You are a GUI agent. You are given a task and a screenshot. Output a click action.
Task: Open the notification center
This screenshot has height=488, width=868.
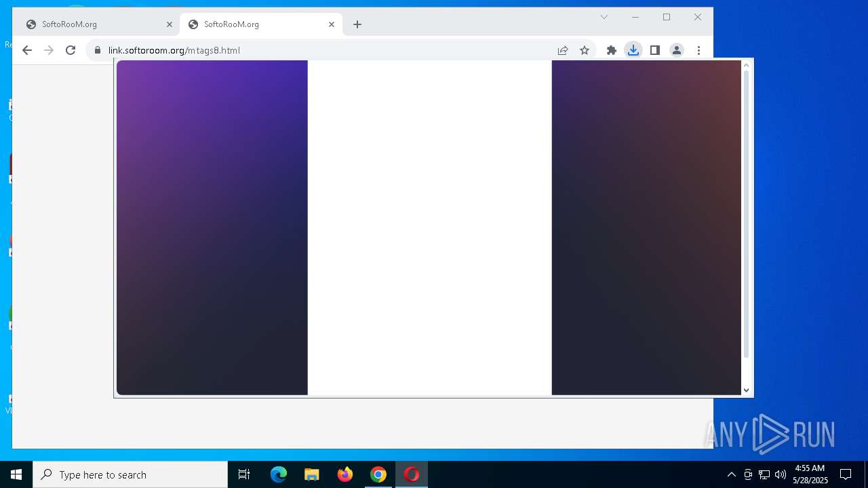pos(846,474)
